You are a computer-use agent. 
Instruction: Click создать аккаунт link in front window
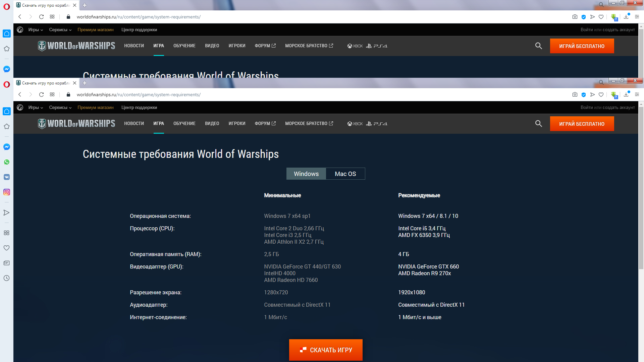point(619,108)
